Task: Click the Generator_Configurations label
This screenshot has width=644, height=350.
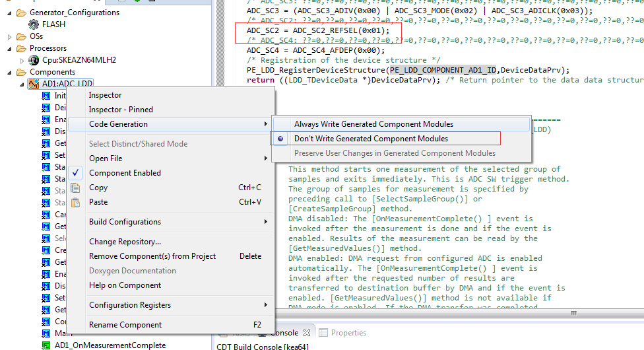Action: pyautogui.click(x=75, y=13)
